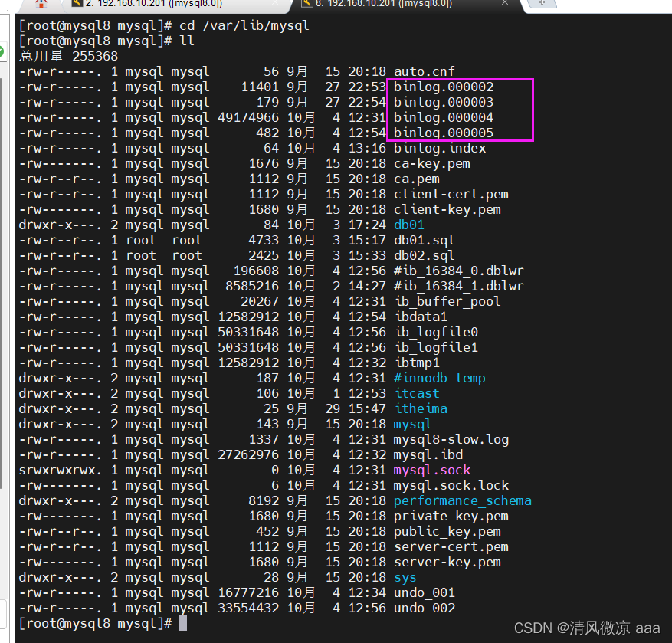Click the undo_002 file name
This screenshot has height=643, width=672.
tap(425, 609)
